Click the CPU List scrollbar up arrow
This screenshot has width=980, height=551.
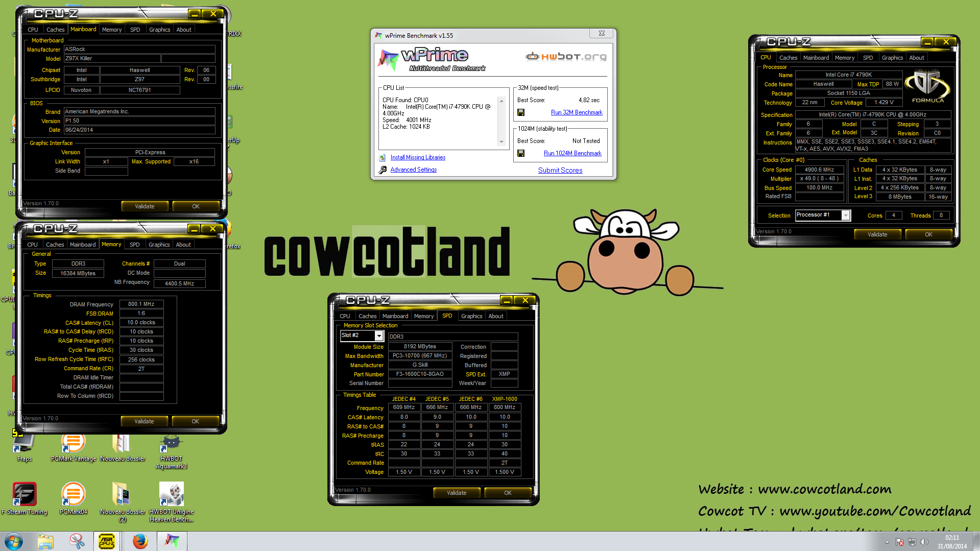tap(501, 101)
